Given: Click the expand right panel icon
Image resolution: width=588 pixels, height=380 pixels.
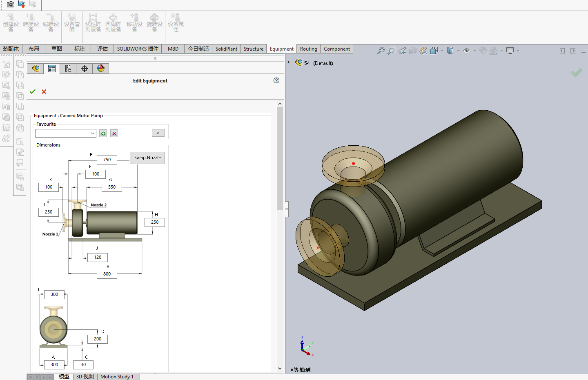Looking at the screenshot, I should 573,51.
